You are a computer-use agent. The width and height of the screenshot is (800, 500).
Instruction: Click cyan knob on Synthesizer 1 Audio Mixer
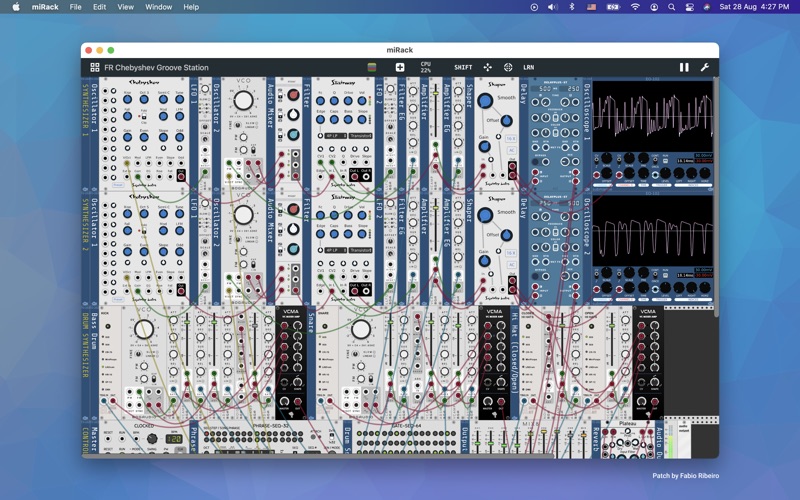coord(293,134)
